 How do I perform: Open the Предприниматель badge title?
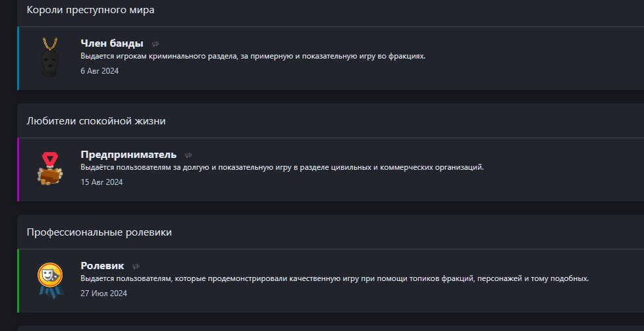tap(128, 155)
